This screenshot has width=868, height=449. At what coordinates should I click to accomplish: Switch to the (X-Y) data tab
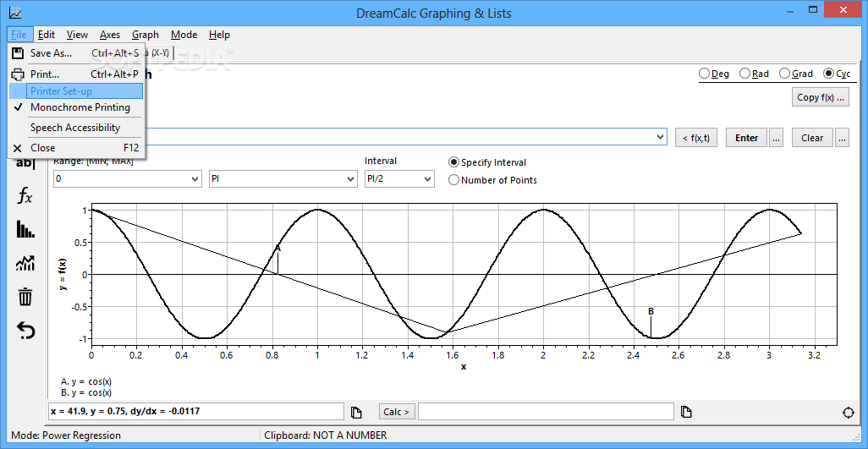tap(160, 52)
